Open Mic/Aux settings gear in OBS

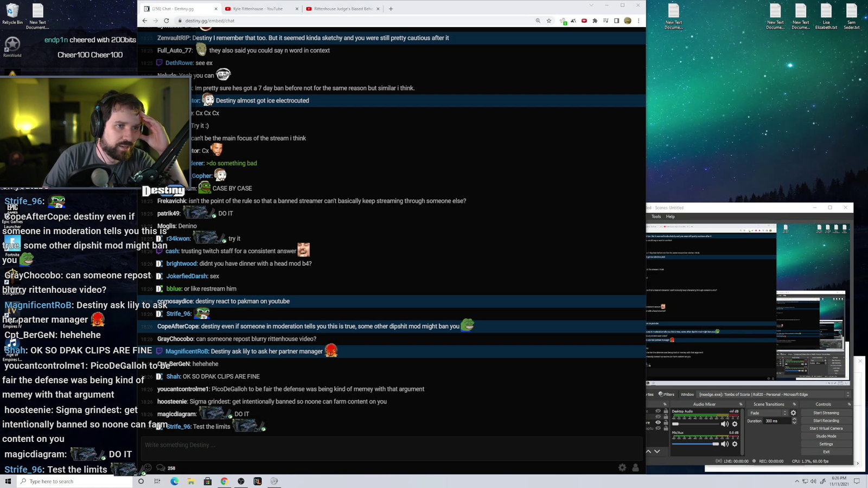(x=735, y=444)
